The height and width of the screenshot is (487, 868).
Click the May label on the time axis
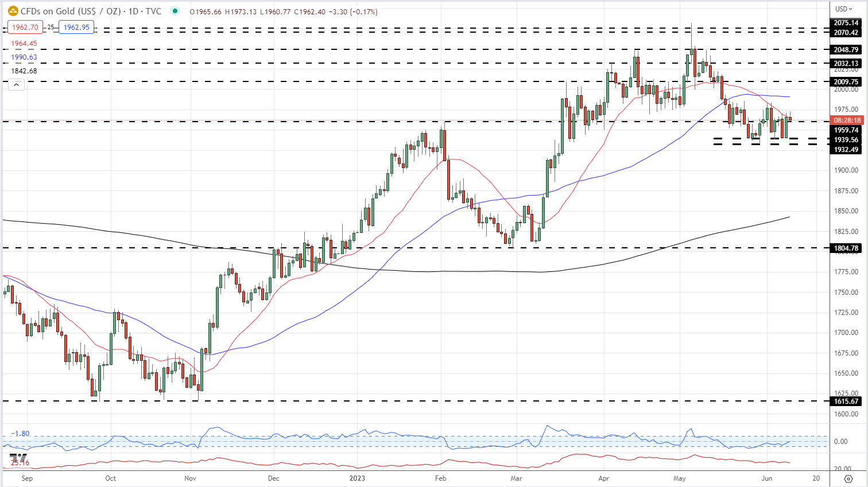[680, 478]
